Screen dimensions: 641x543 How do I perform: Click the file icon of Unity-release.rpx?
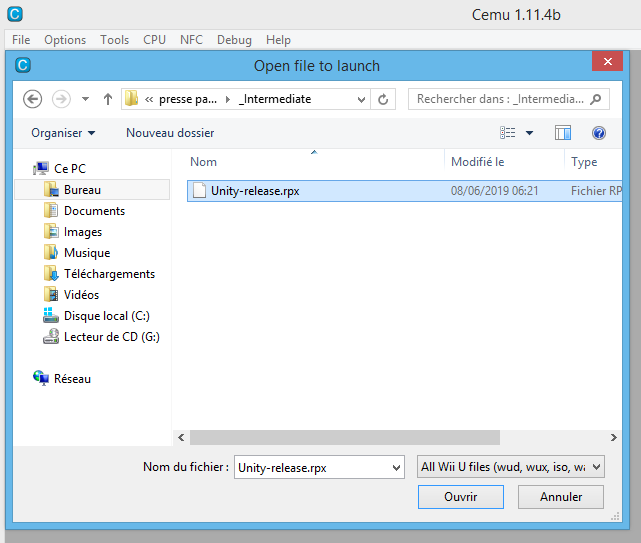(x=199, y=191)
